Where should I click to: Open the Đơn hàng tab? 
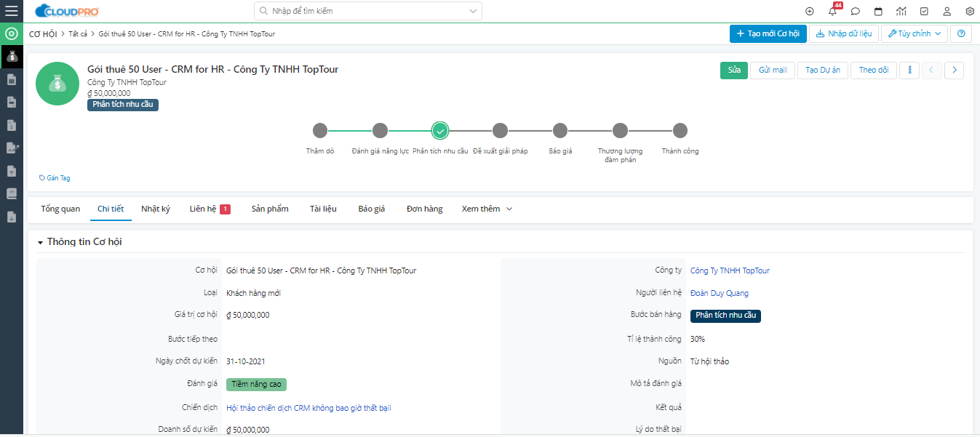click(425, 209)
